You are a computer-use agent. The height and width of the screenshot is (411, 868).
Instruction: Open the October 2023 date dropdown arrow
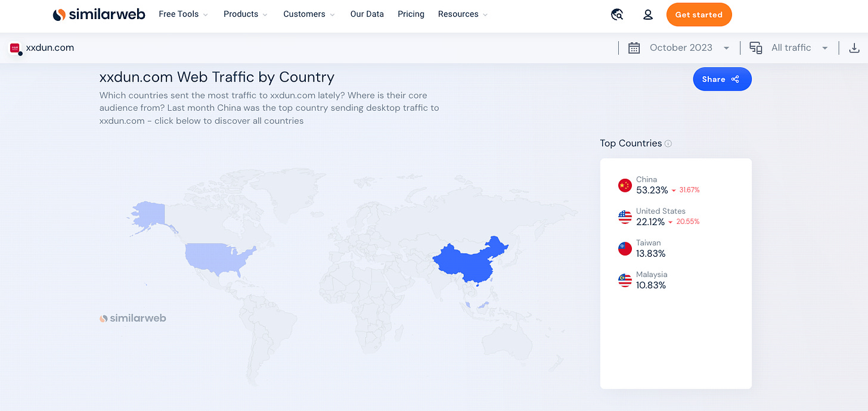pos(726,48)
